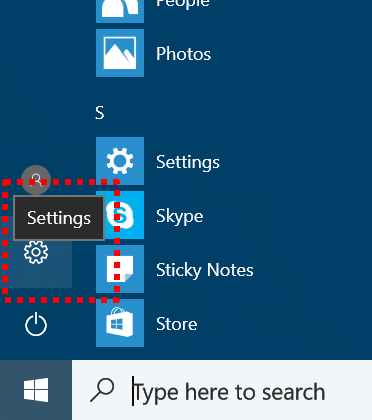Image resolution: width=372 pixels, height=420 pixels.
Task: Click the Windows Start button
Action: (36, 390)
